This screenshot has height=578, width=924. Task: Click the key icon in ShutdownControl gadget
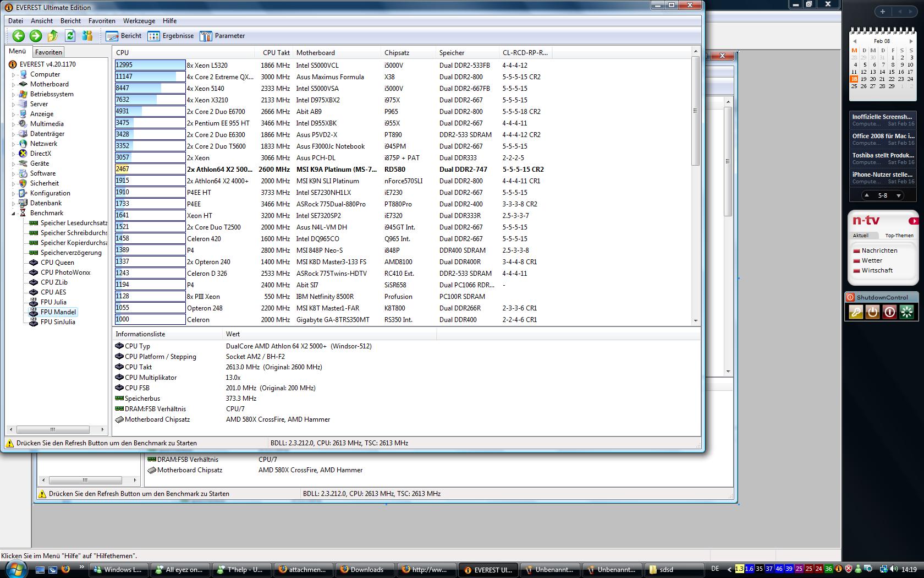856,312
